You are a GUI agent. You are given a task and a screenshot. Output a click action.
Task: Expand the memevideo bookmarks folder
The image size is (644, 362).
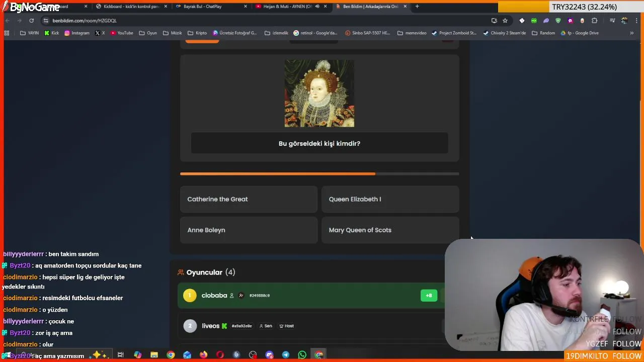pos(412,33)
